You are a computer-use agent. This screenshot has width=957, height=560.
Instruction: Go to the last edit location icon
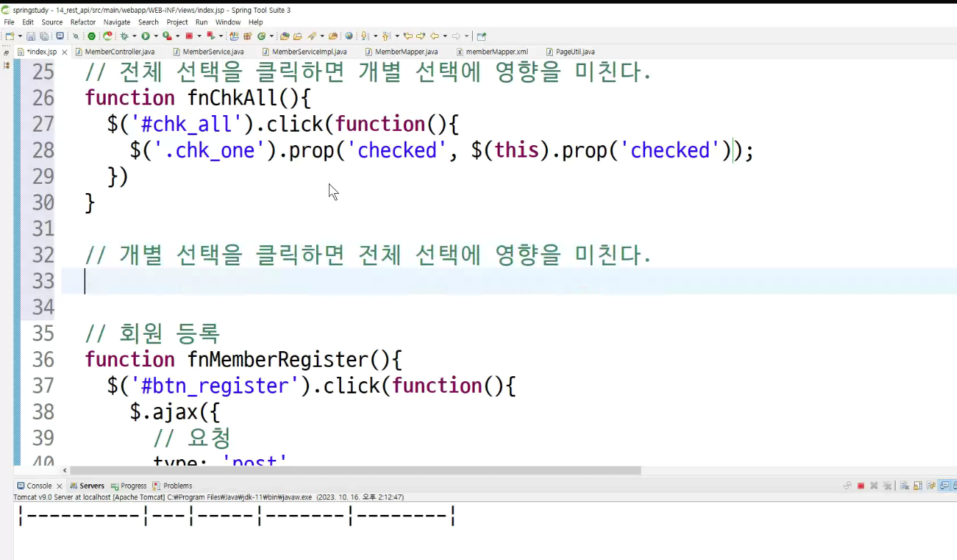[408, 36]
